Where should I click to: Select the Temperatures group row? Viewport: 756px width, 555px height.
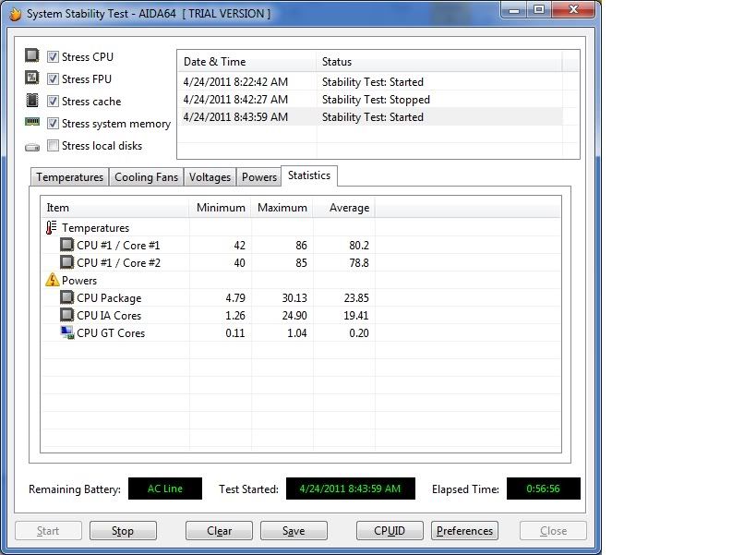[x=301, y=227]
